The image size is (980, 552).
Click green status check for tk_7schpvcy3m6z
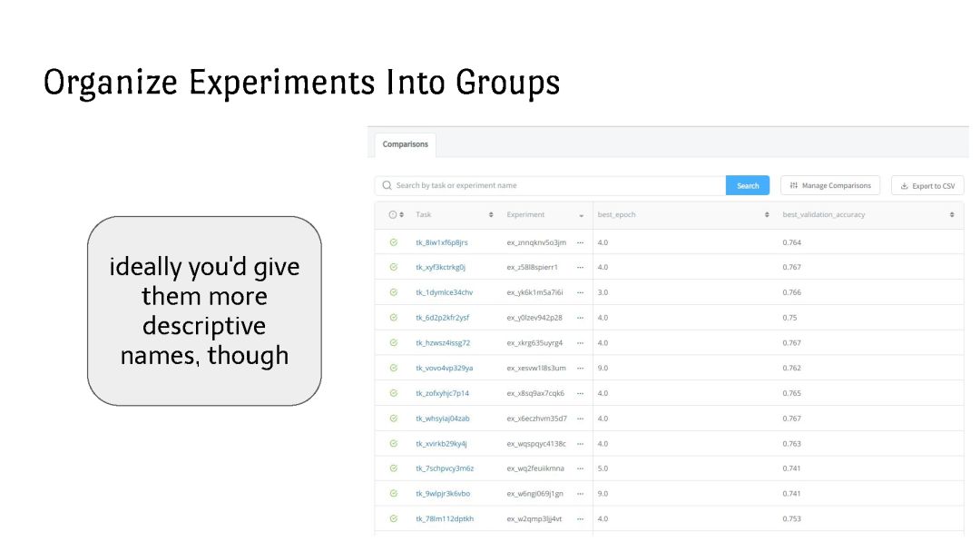(x=393, y=468)
